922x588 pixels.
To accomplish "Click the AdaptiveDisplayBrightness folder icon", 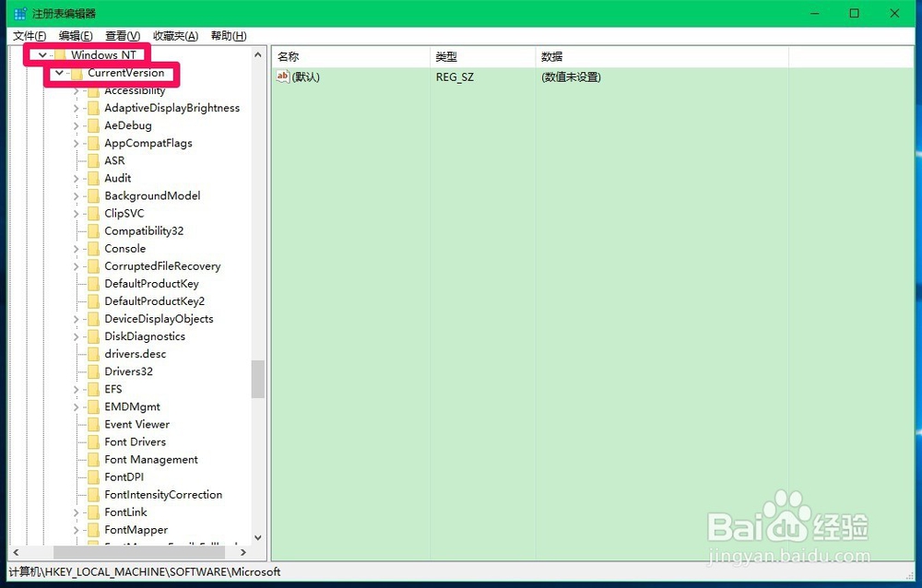I will 93,108.
